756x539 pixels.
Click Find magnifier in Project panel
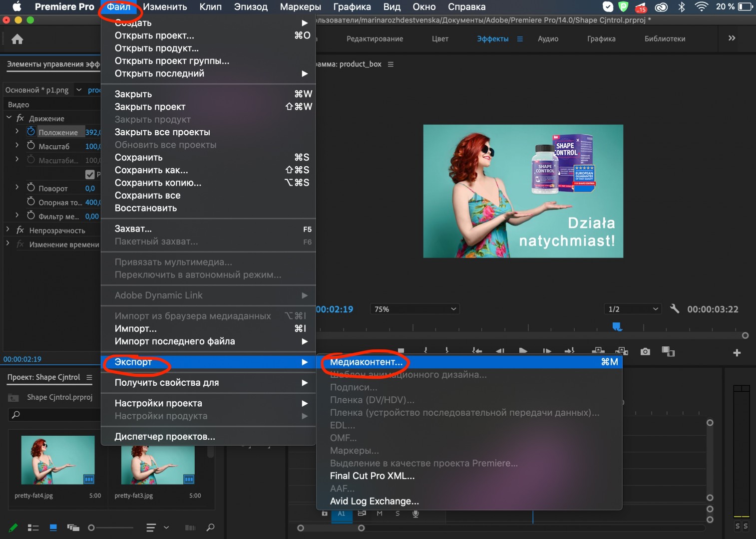[210, 528]
